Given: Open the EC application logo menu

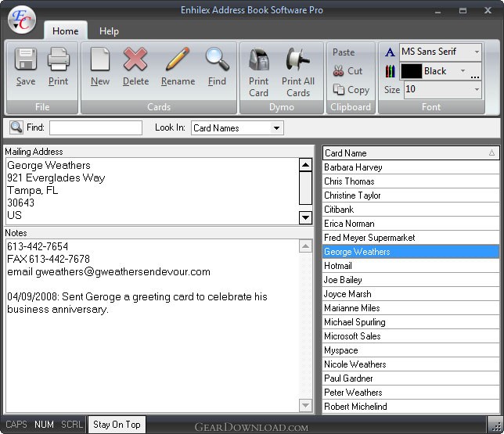Looking at the screenshot, I should coord(22,20).
